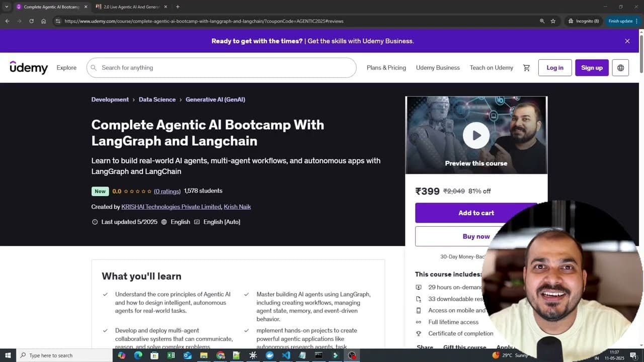Open Excel from the taskbar
This screenshot has width=644, height=362.
click(x=171, y=355)
